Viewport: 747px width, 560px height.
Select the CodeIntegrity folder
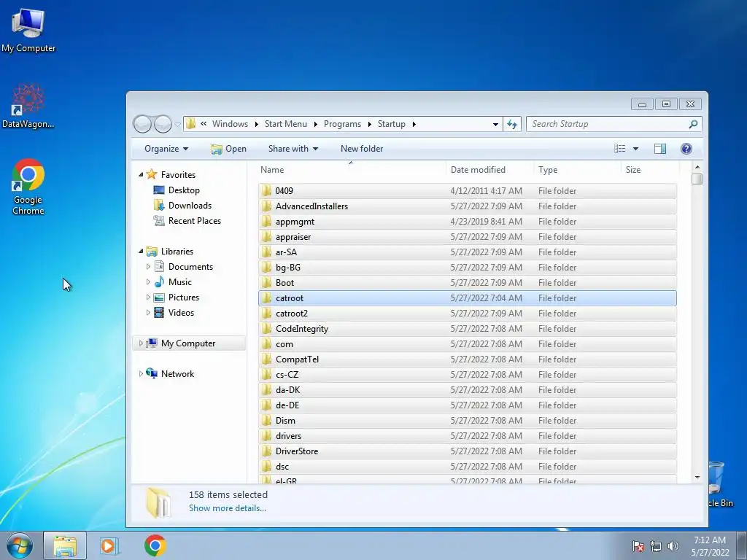(468, 329)
